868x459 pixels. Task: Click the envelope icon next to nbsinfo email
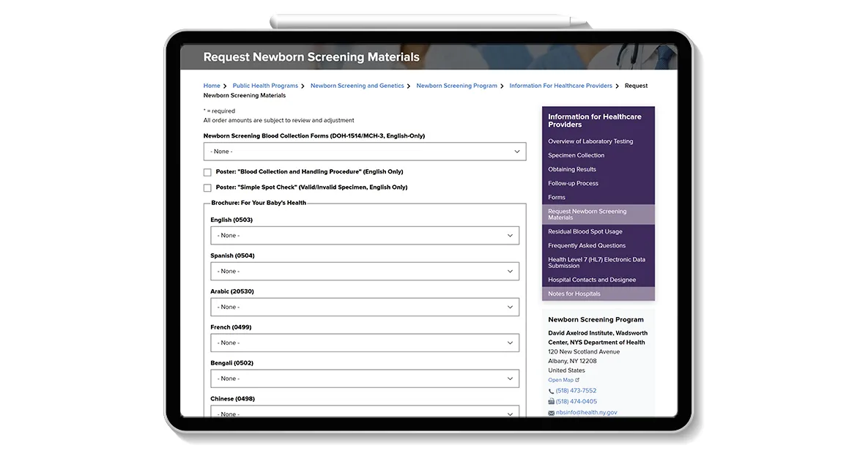[x=551, y=413]
